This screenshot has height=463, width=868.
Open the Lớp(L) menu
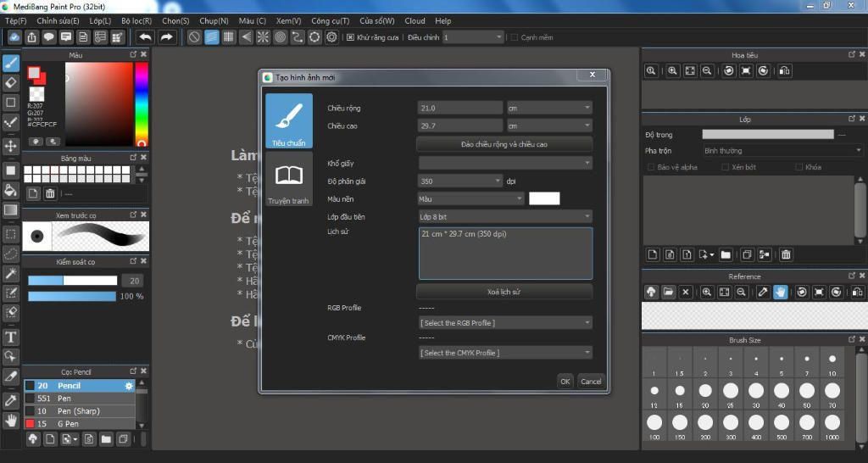click(x=100, y=20)
